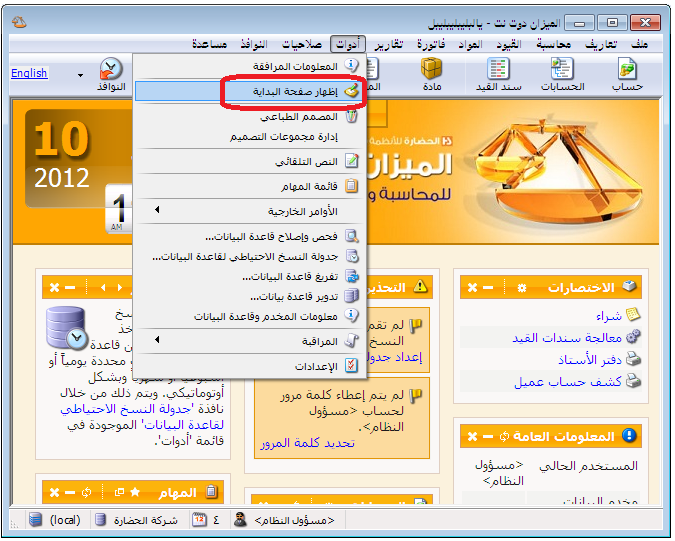Expand the الأوامر الخارجية submenu

(250, 211)
